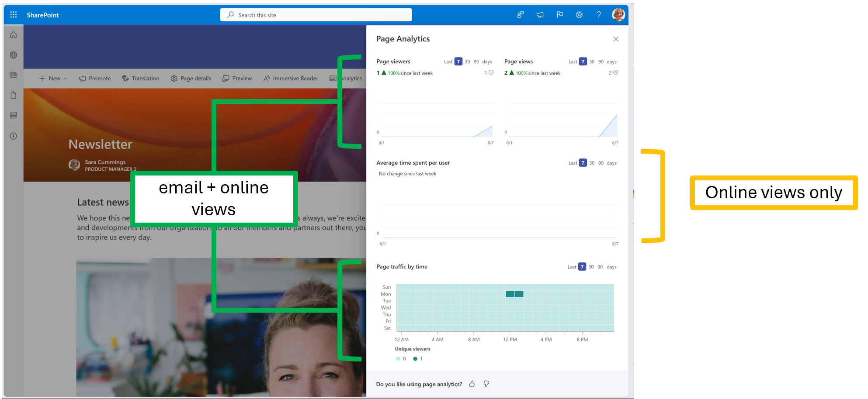Expand the New menu in the toolbar
The image size is (868, 399).
tap(53, 79)
